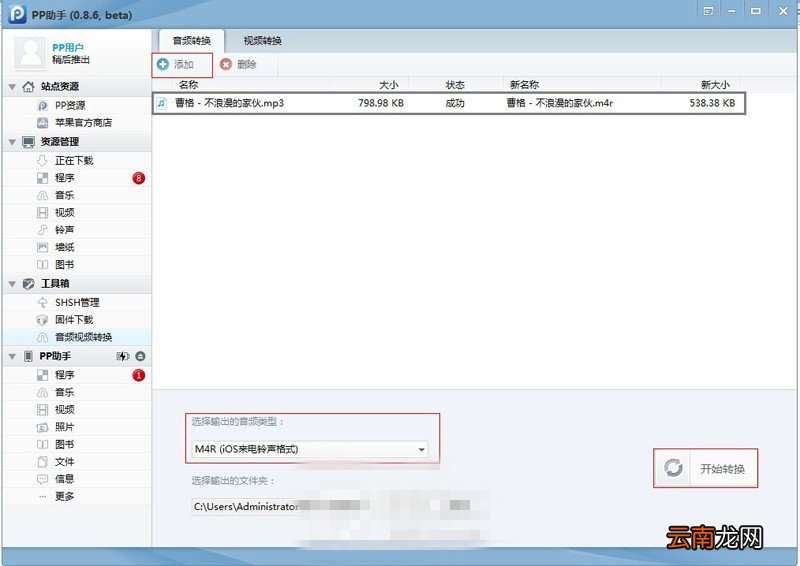Switch to the 音频转换 tab
Screen dimensions: 800x566
coord(191,41)
